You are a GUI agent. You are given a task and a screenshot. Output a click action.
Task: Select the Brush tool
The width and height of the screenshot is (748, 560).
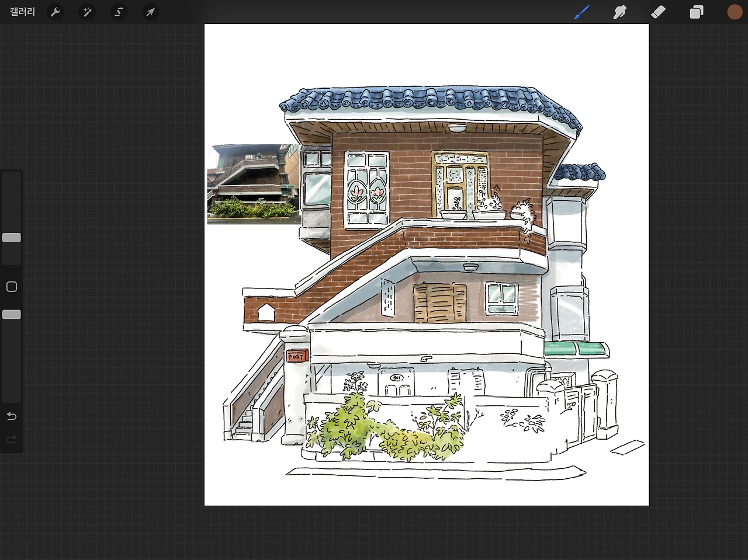(x=581, y=12)
